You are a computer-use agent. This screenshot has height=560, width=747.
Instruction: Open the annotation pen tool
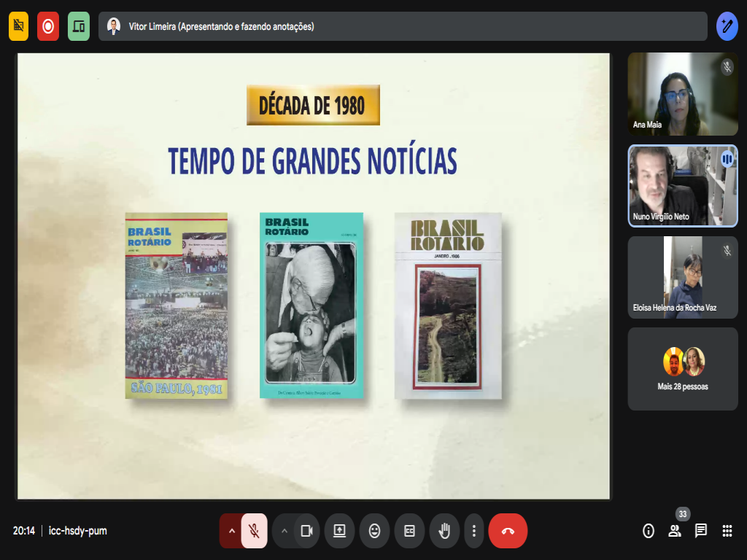(727, 26)
